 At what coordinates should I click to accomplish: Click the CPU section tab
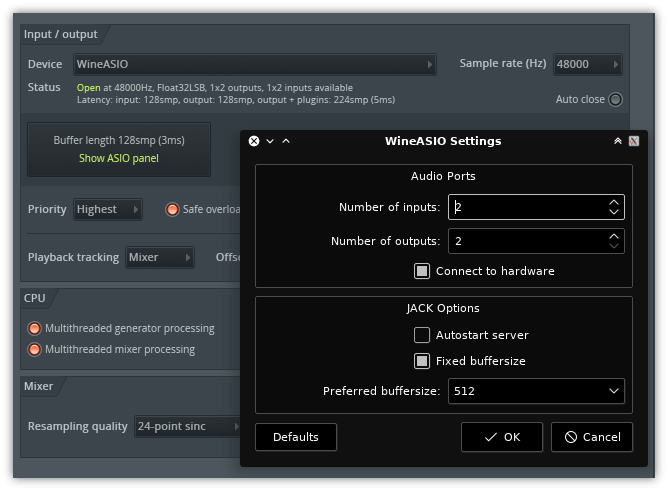point(35,298)
